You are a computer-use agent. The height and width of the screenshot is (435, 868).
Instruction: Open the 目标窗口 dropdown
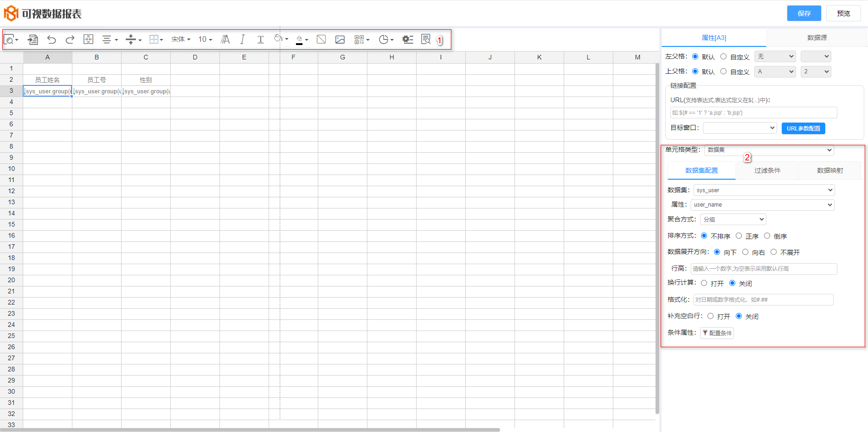(740, 128)
